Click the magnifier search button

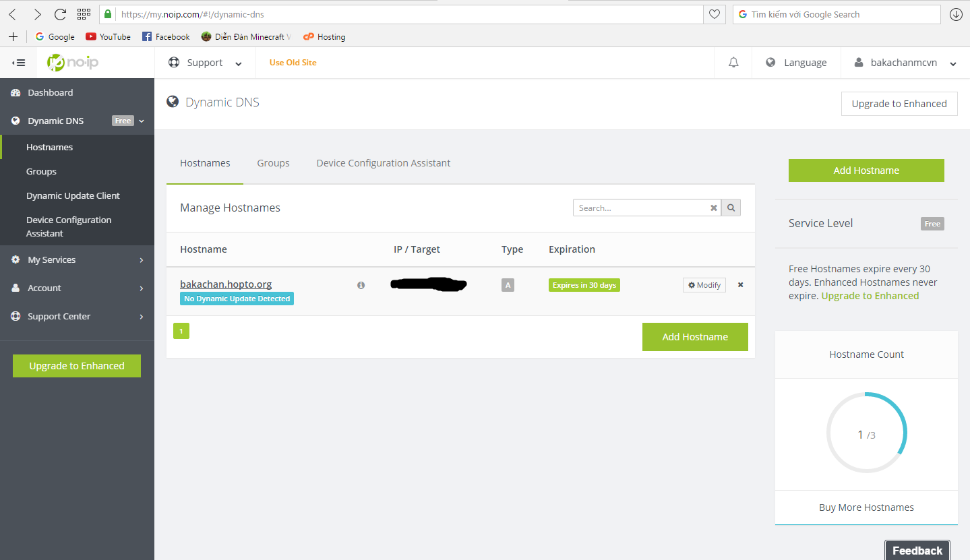(x=731, y=208)
